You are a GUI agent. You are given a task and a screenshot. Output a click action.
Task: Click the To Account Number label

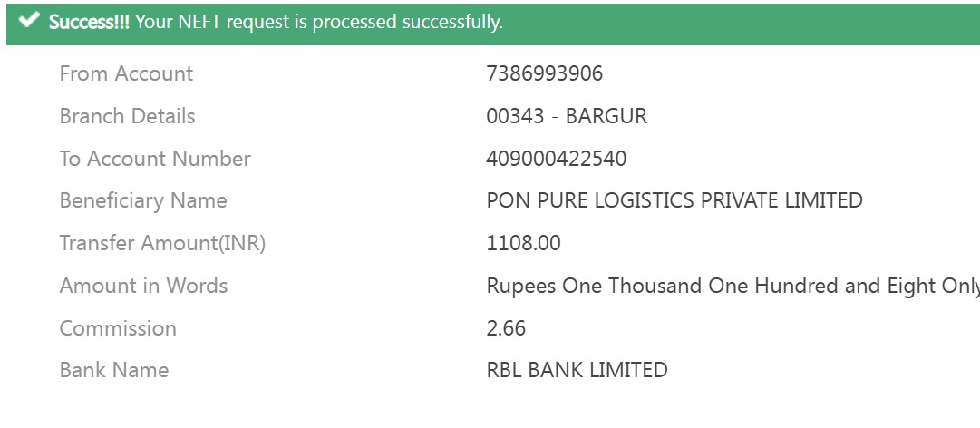tap(155, 160)
